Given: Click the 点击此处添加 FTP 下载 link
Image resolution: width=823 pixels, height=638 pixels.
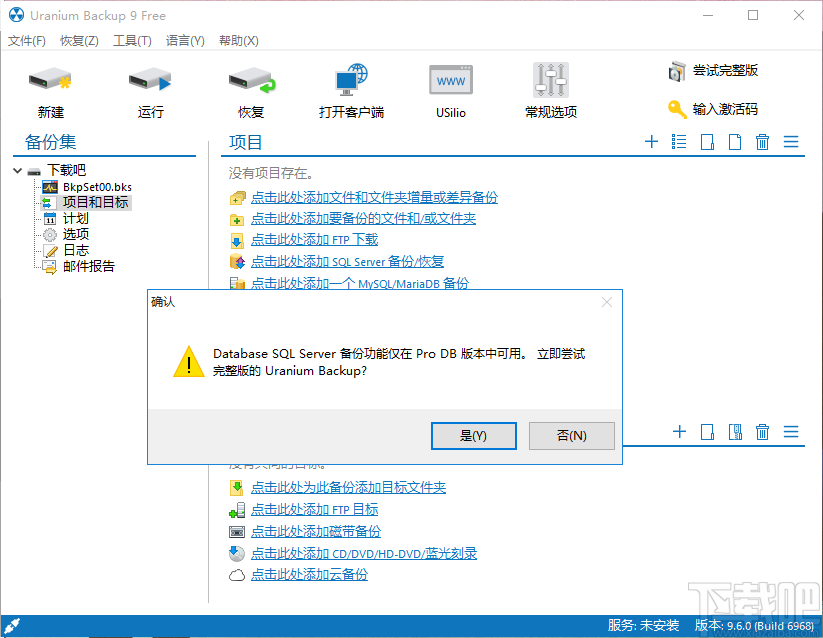Looking at the screenshot, I should point(315,240).
